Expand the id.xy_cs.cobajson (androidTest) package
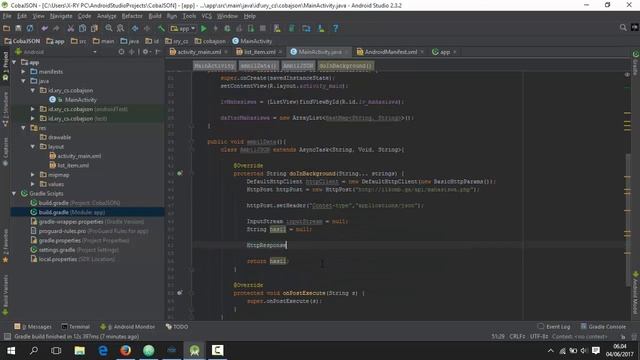The height and width of the screenshot is (360, 640). point(33,109)
